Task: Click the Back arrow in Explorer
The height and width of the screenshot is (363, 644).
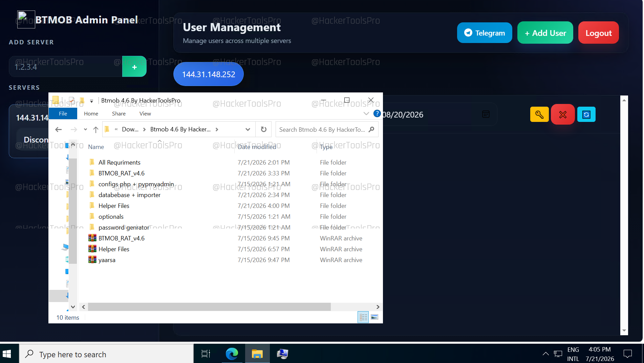Action: pyautogui.click(x=58, y=129)
